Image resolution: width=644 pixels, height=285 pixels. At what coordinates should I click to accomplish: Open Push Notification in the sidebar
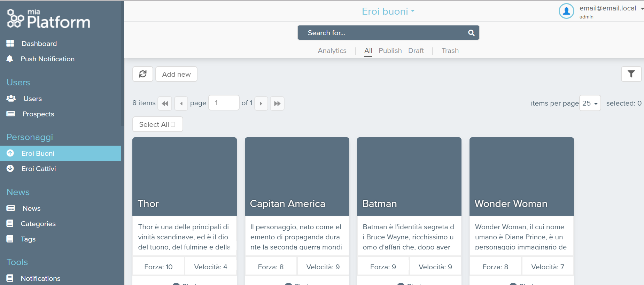coord(47,59)
